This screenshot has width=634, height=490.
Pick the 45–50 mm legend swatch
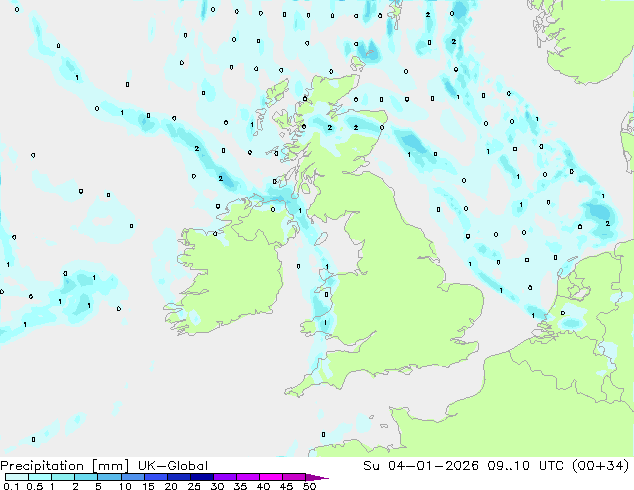point(294,477)
